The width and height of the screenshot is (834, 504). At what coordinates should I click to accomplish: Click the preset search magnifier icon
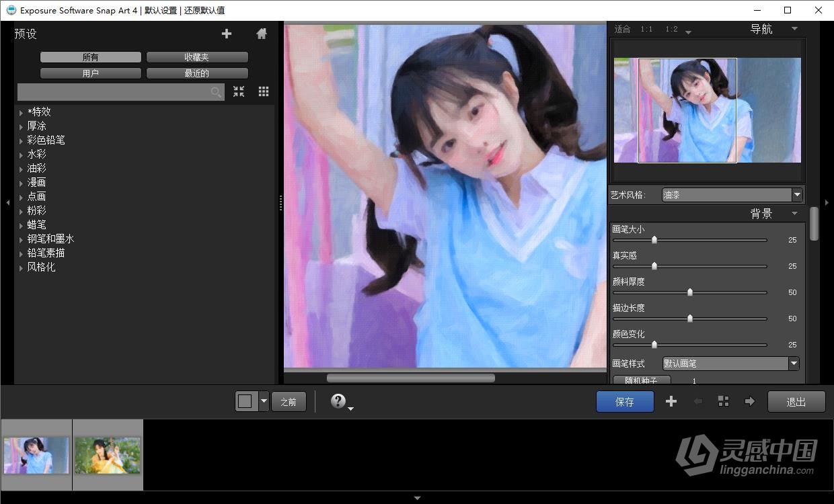point(216,92)
